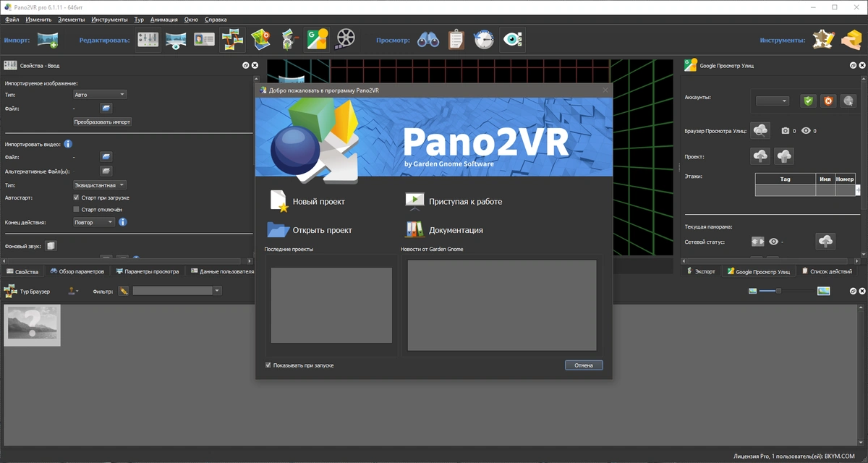This screenshot has height=463, width=868.
Task: Open the image Тип dropdown showing Авто
Action: click(100, 95)
